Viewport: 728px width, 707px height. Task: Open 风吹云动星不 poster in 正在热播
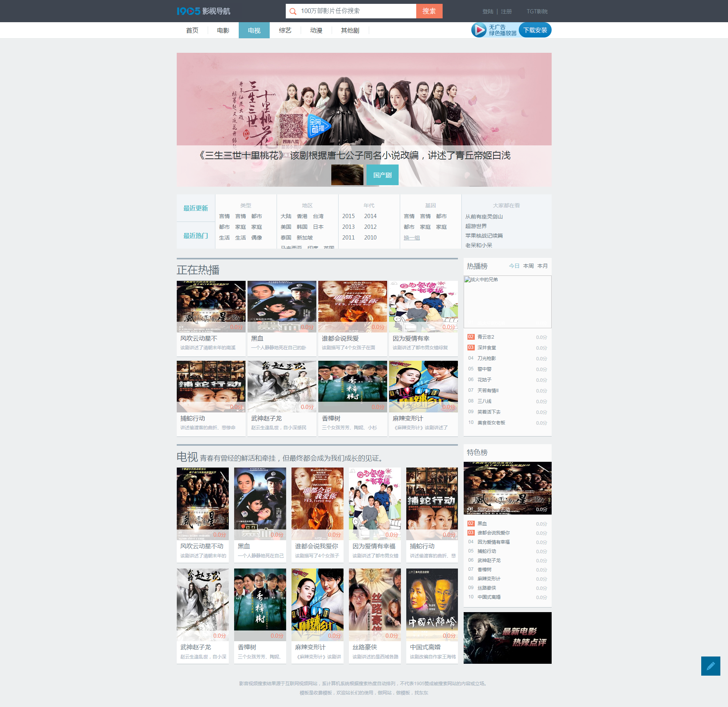pyautogui.click(x=211, y=306)
